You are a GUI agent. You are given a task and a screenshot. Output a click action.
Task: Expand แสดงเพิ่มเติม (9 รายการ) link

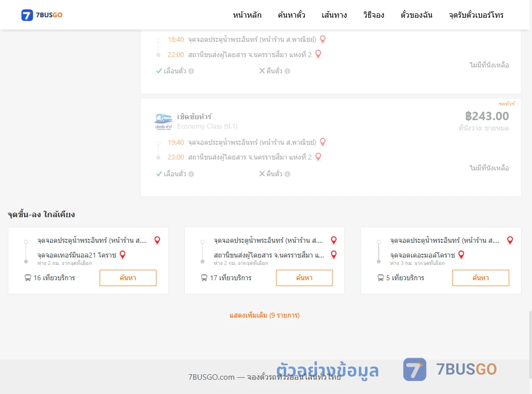(x=265, y=315)
